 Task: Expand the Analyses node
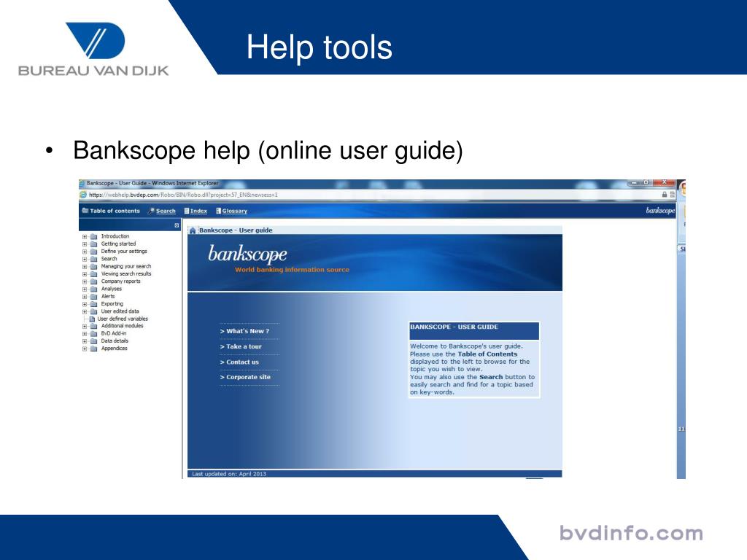pyautogui.click(x=85, y=289)
